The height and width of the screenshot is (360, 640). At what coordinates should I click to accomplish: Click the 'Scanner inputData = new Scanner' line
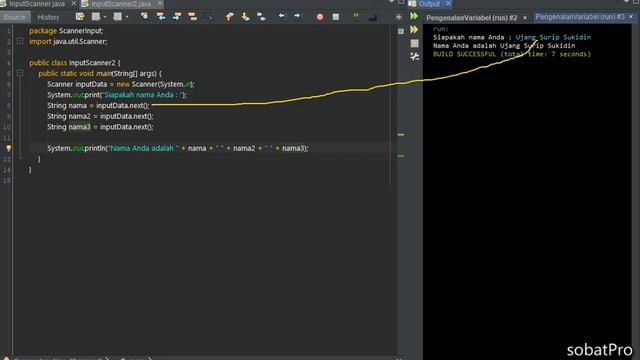[x=121, y=84]
